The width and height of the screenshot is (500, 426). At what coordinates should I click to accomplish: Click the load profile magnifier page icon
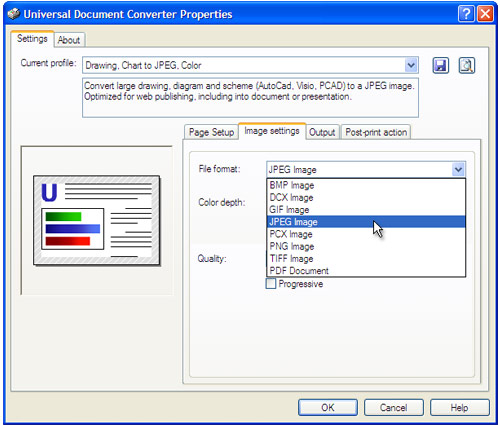click(467, 65)
